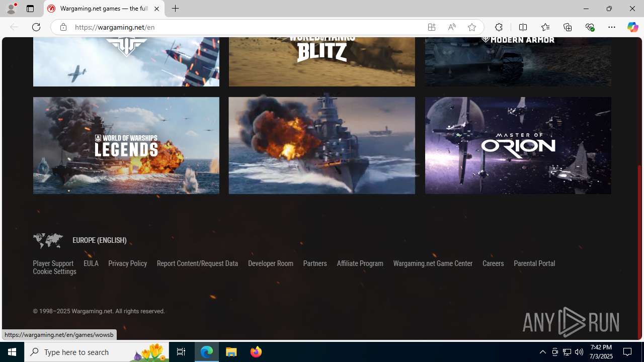Screen dimensions: 644x362
Task: Add this page to favorites
Action: 472,27
